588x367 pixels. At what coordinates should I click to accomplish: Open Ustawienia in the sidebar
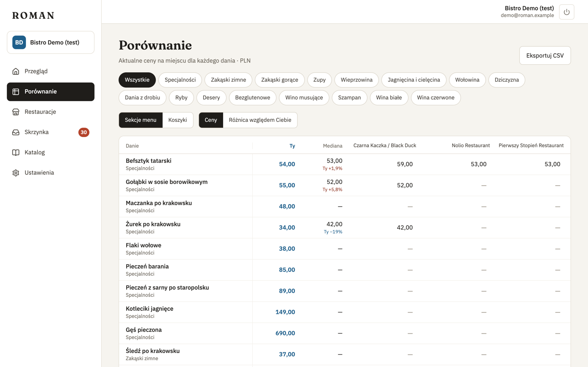coord(51,173)
